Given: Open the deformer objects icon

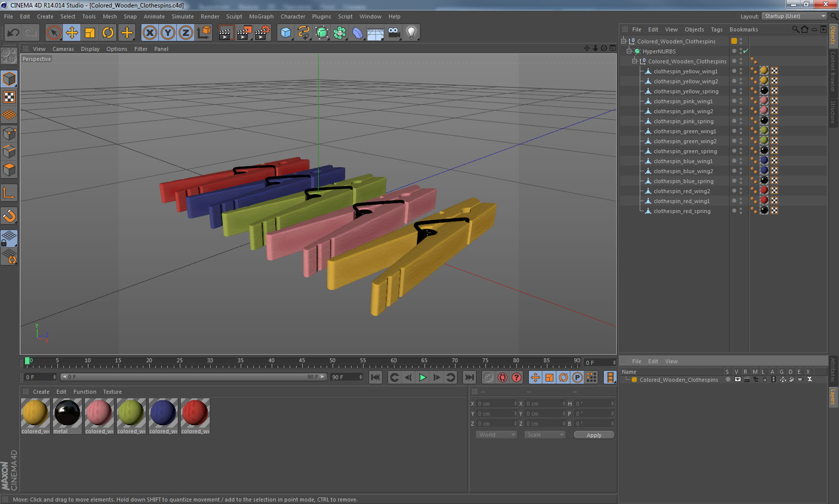Looking at the screenshot, I should [358, 33].
